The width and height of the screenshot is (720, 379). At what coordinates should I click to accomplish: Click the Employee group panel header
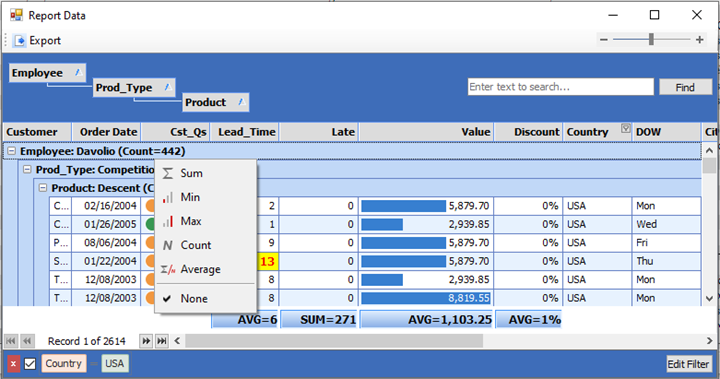pos(47,73)
